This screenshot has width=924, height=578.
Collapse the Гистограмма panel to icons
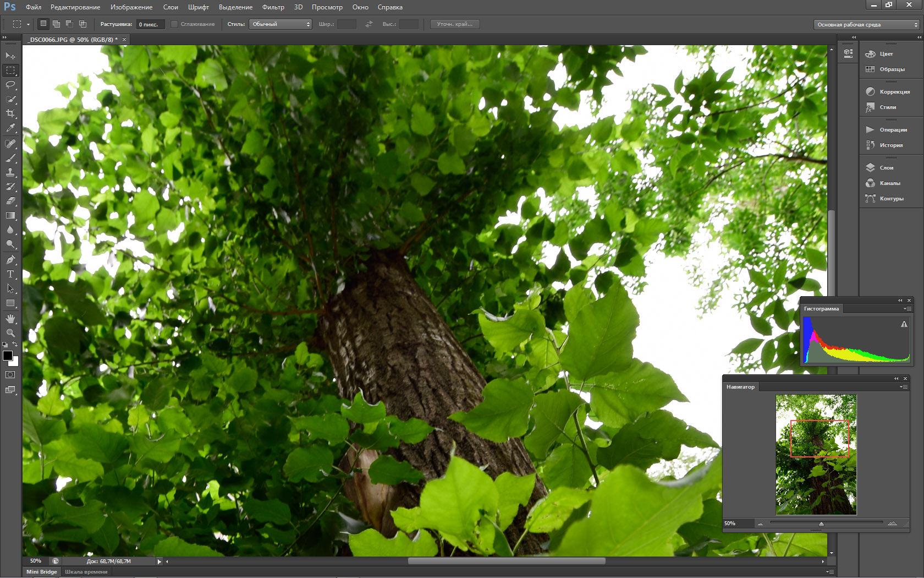pyautogui.click(x=900, y=301)
